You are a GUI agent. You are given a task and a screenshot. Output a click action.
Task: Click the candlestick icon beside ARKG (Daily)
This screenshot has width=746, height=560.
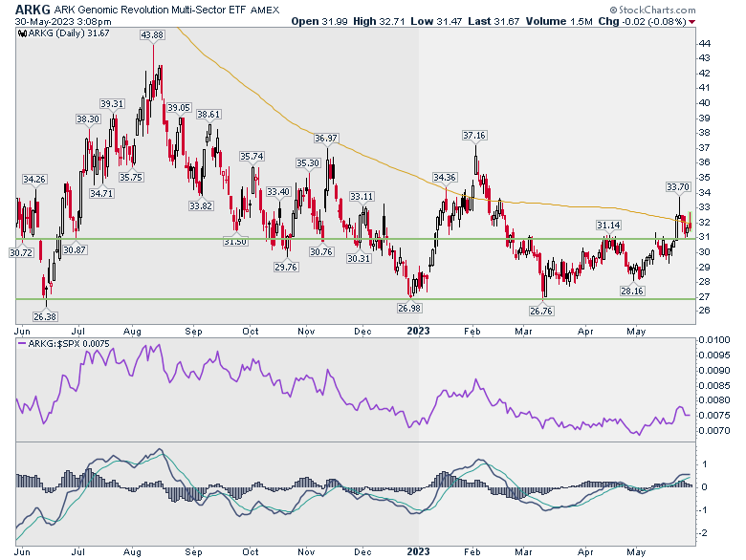point(22,33)
